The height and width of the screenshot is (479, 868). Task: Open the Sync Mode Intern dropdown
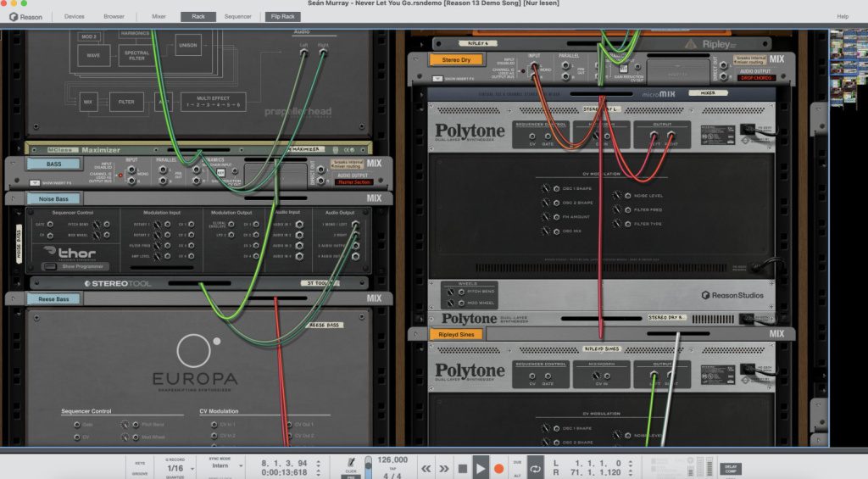click(x=225, y=465)
